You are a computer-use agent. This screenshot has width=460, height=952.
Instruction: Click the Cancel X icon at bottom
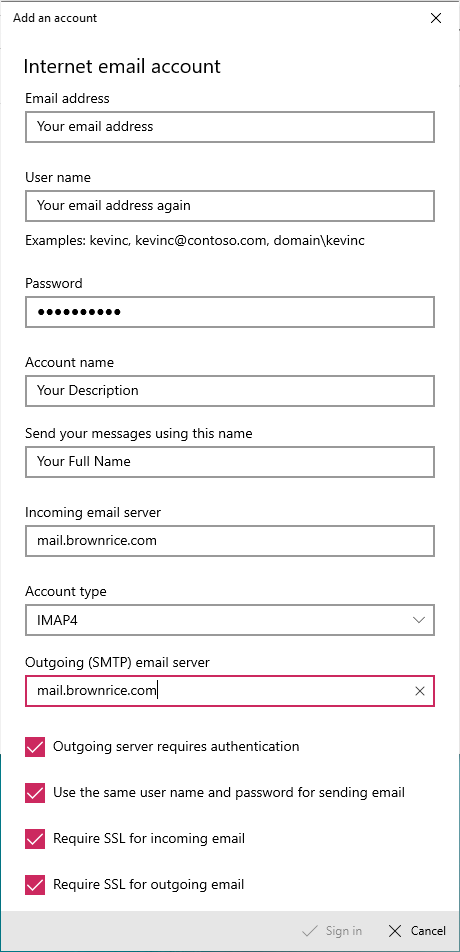pos(395,931)
